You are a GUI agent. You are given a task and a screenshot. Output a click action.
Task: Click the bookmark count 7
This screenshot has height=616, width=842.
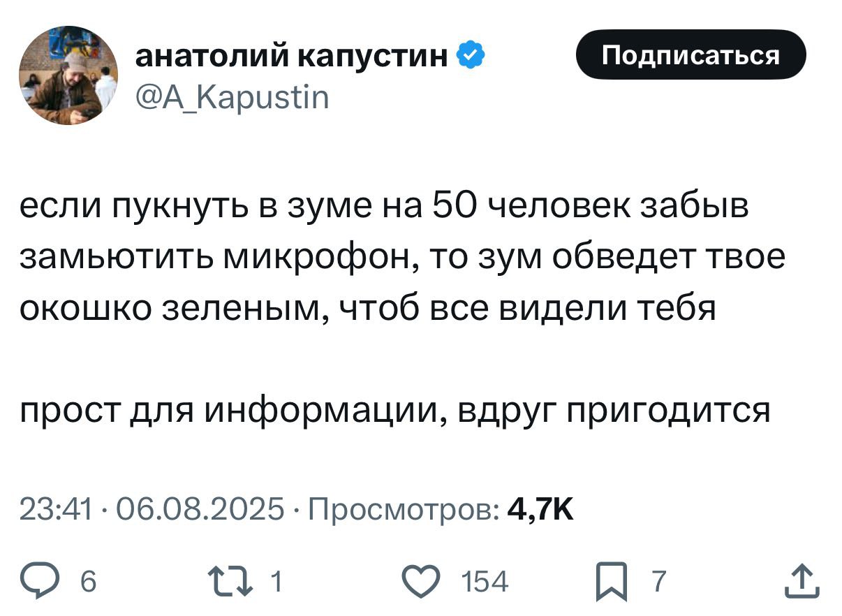(x=658, y=581)
